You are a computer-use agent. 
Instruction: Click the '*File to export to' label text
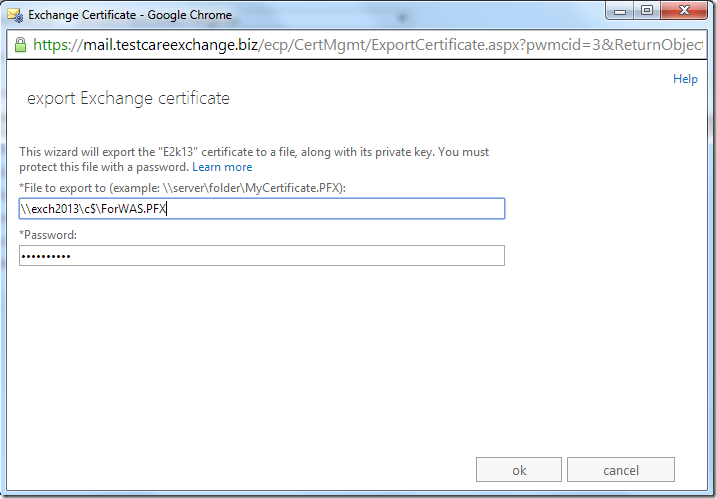[x=182, y=188]
